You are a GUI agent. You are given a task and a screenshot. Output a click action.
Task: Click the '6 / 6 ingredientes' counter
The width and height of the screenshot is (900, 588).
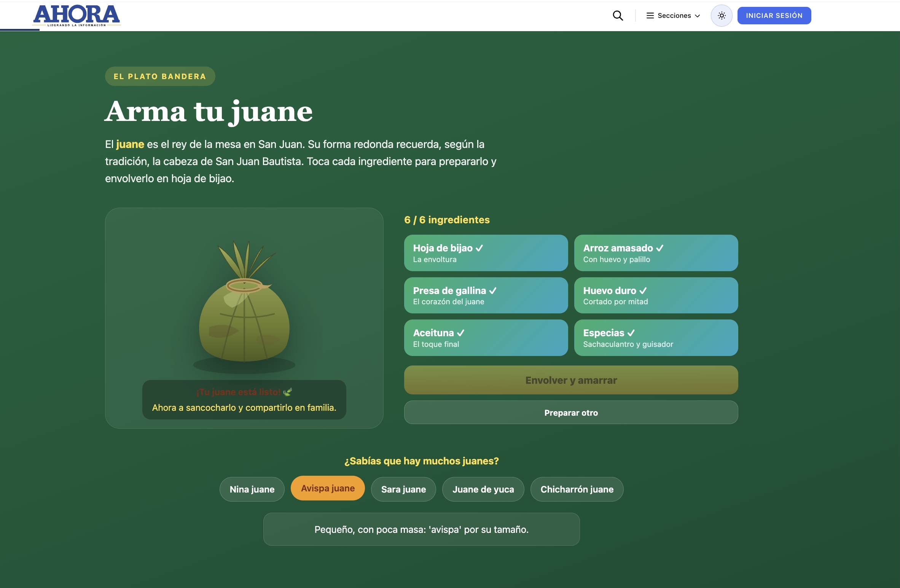tap(447, 220)
